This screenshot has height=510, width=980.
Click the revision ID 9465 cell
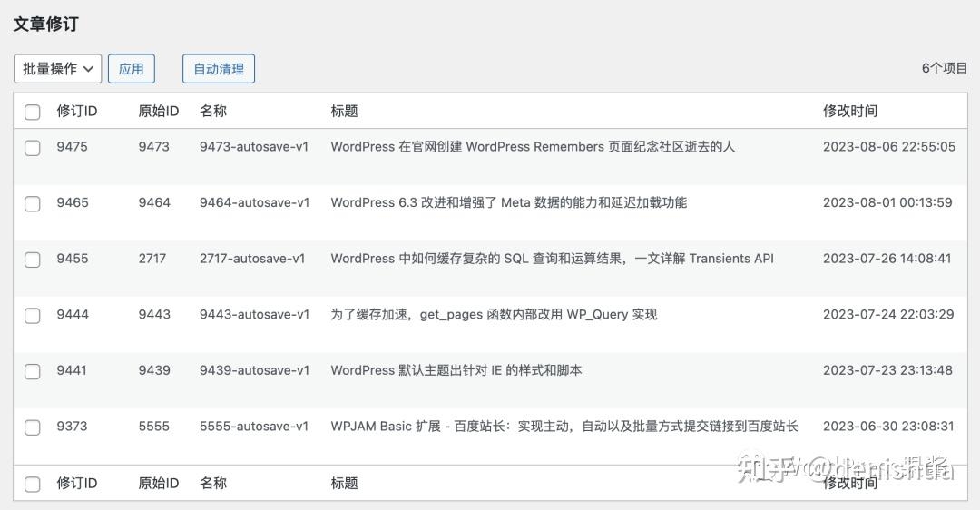73,202
